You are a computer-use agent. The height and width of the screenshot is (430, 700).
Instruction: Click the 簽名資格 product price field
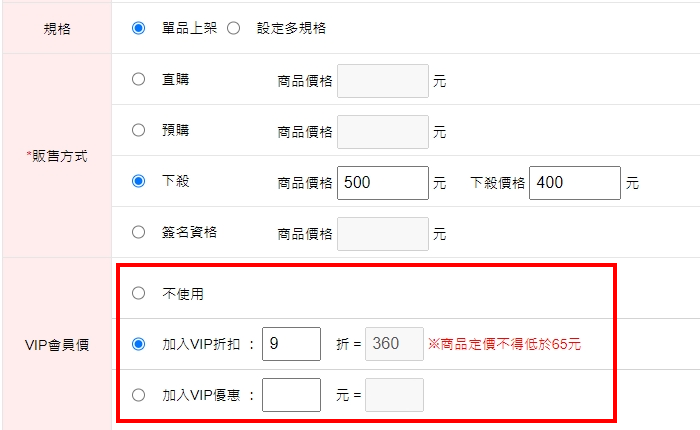(x=382, y=234)
